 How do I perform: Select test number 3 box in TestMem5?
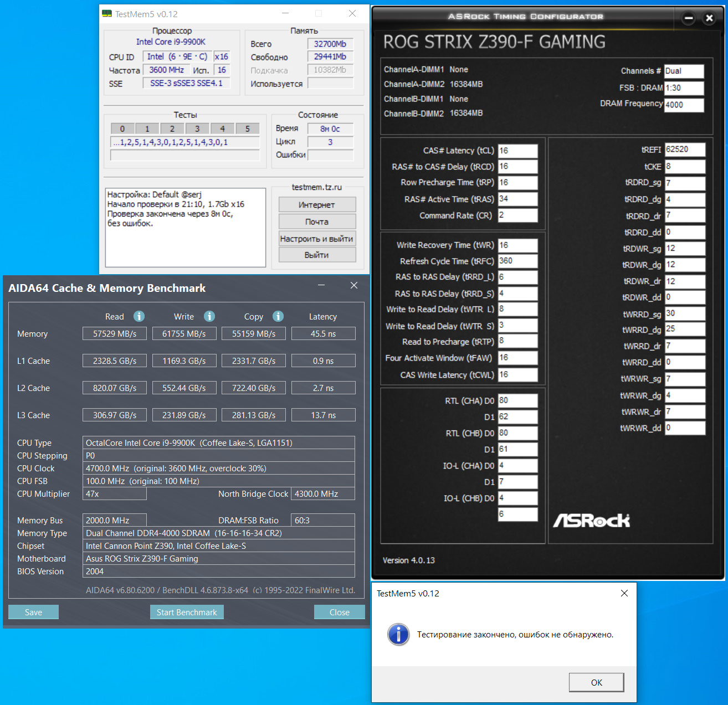tap(197, 128)
